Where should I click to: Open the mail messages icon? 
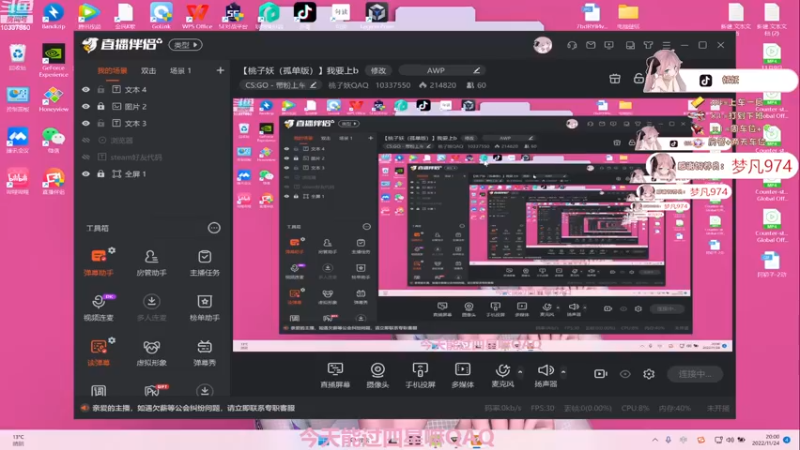point(590,45)
